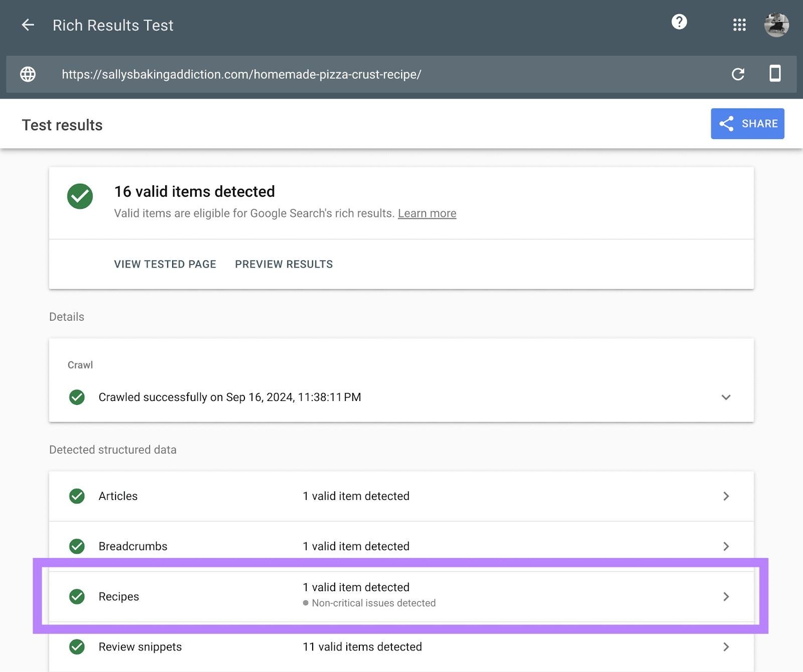
Task: Click the Breadcrumbs green check icon
Action: (x=77, y=546)
